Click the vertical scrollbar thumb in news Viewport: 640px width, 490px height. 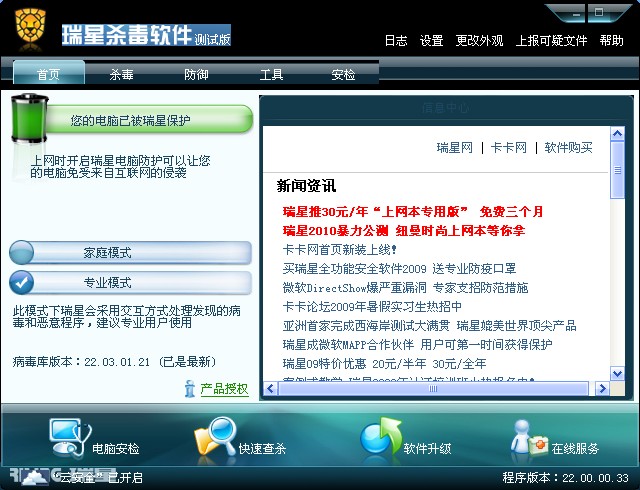pos(617,170)
